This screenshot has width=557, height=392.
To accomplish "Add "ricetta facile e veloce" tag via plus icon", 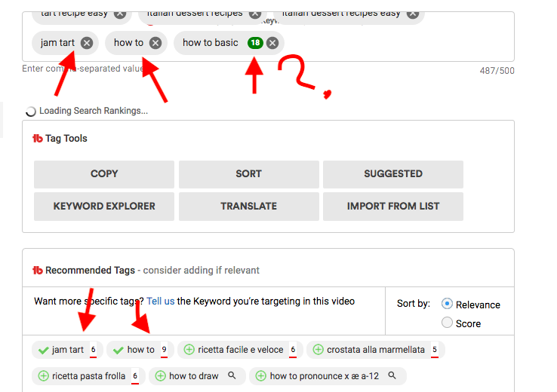I will 189,350.
